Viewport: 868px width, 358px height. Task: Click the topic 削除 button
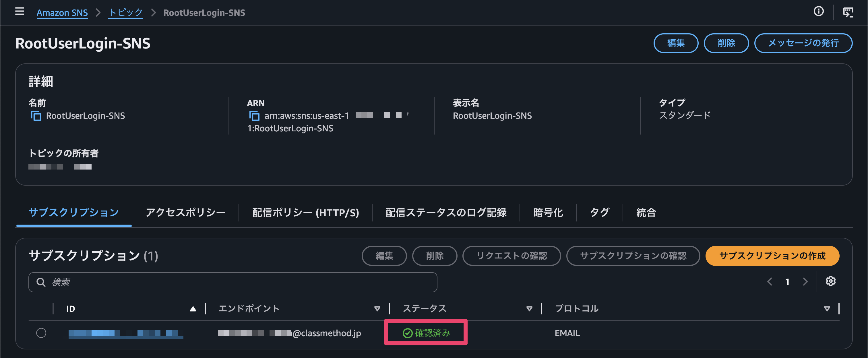(726, 43)
